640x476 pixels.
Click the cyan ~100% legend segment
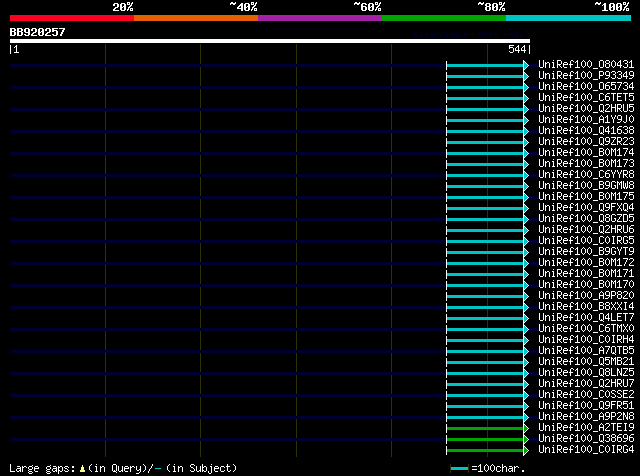pos(569,18)
